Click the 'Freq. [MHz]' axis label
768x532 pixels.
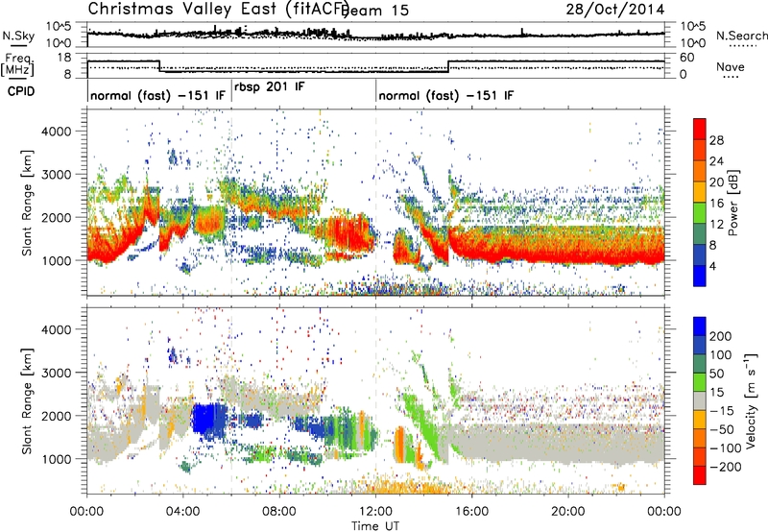tap(17, 65)
